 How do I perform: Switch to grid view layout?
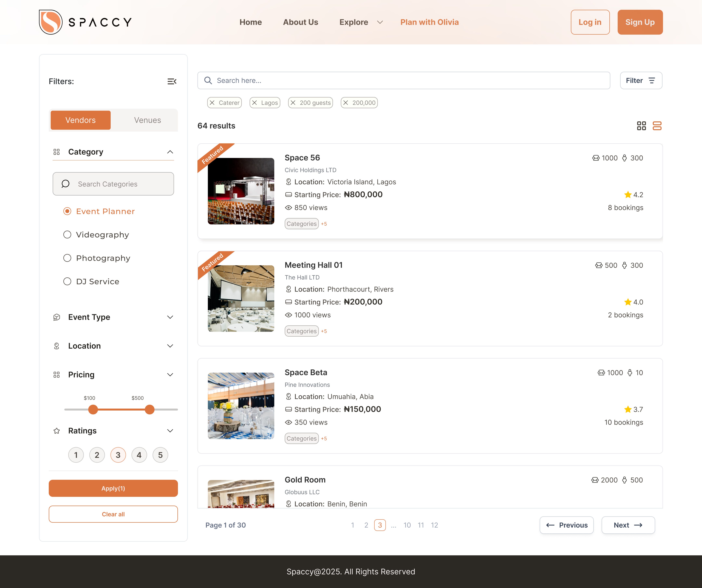(641, 126)
